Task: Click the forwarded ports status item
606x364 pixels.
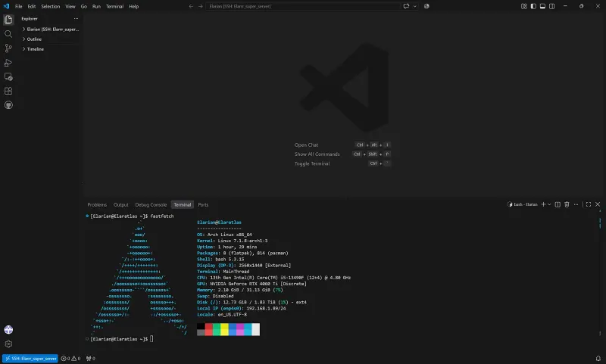Action: (x=90, y=358)
